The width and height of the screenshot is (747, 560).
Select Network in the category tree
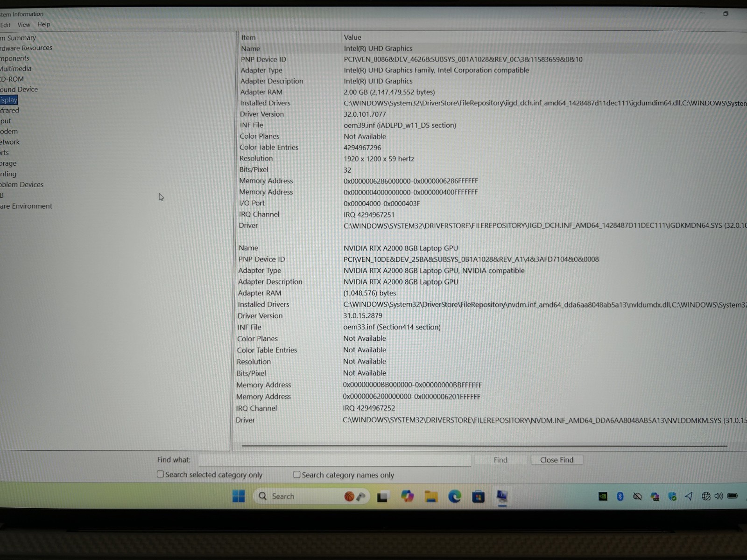(10, 142)
